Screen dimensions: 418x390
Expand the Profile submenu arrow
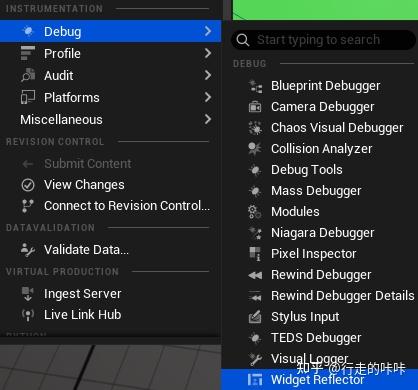[x=208, y=53]
